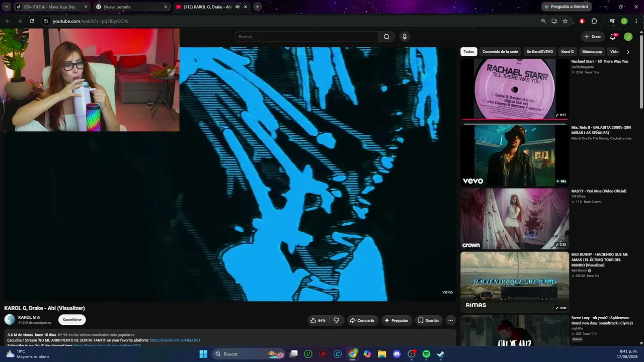The image size is (644, 362).
Task: Open OBS Studio from the taskbar
Action: (x=412, y=354)
